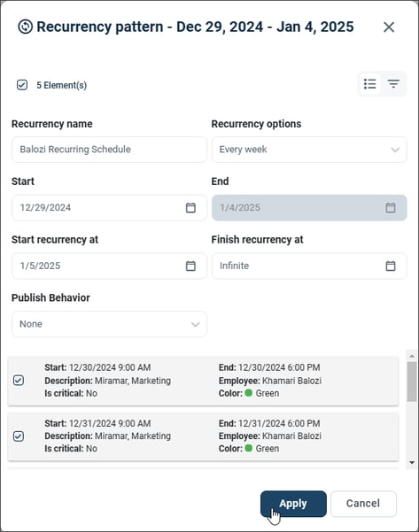This screenshot has width=419, height=532.
Task: Uncheck the 12/30/2024 shift checkbox
Action: [x=19, y=381]
